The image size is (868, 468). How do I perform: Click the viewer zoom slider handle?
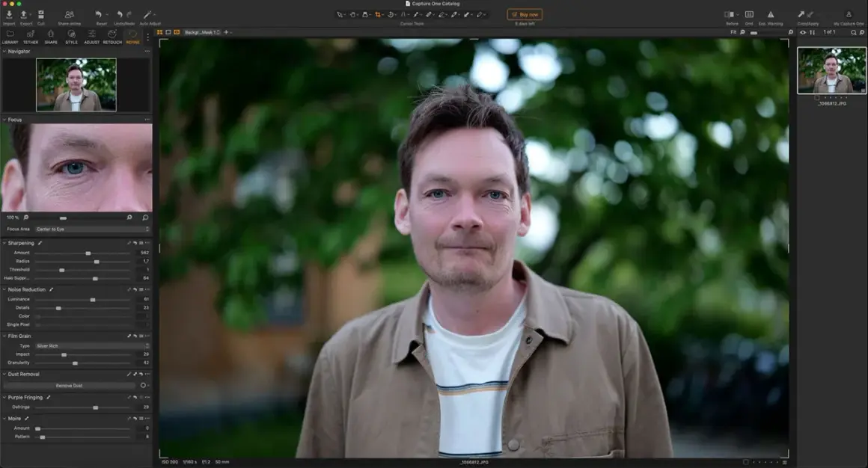click(754, 33)
